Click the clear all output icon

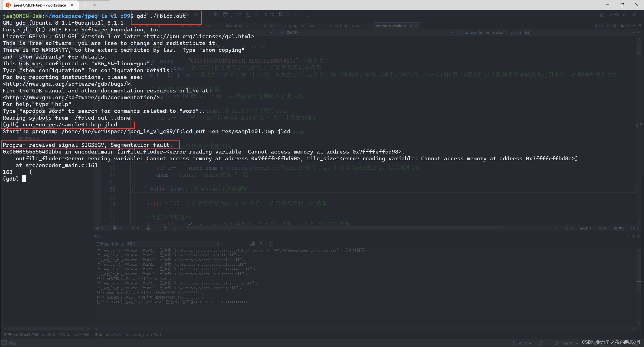(x=252, y=244)
